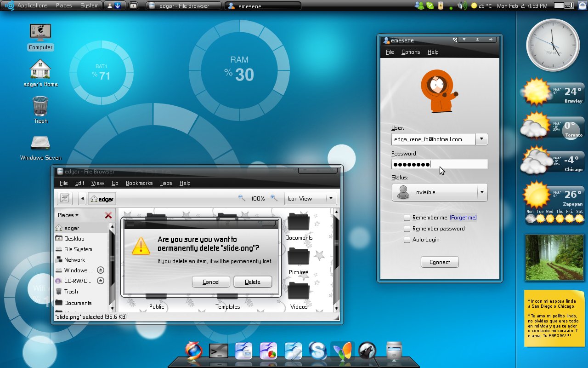Click the user switcher icon in top panel

110,6
